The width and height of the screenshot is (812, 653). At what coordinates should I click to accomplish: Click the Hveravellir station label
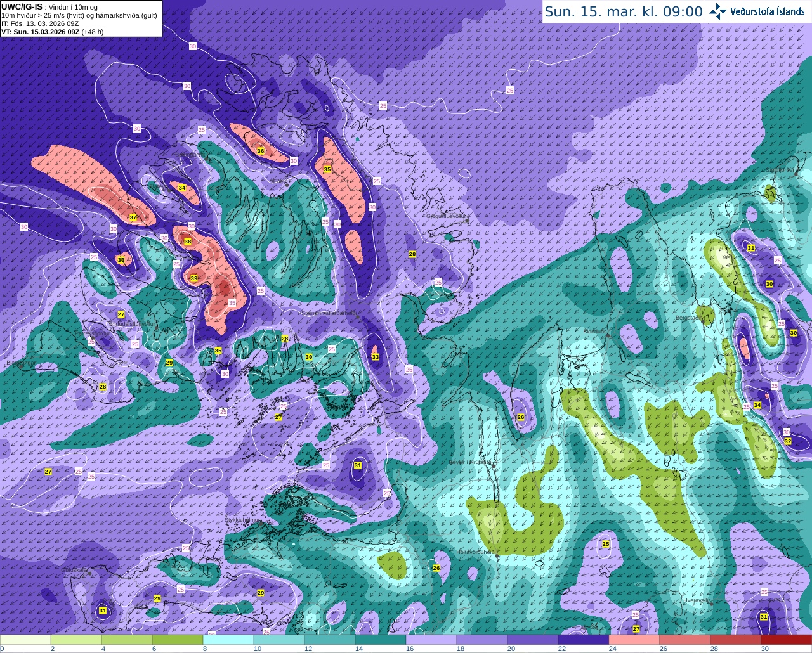(x=696, y=599)
